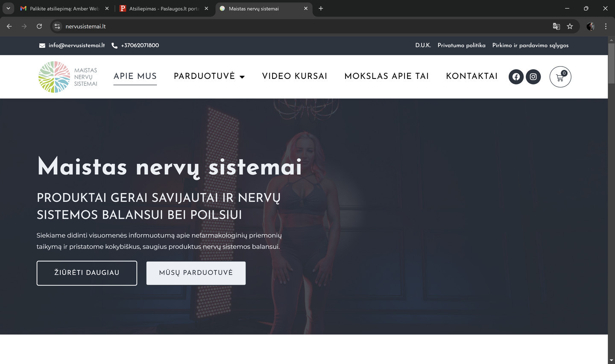Screen dimensions: 615x364
Task: Close the Gmail tab
Action: 107,9
